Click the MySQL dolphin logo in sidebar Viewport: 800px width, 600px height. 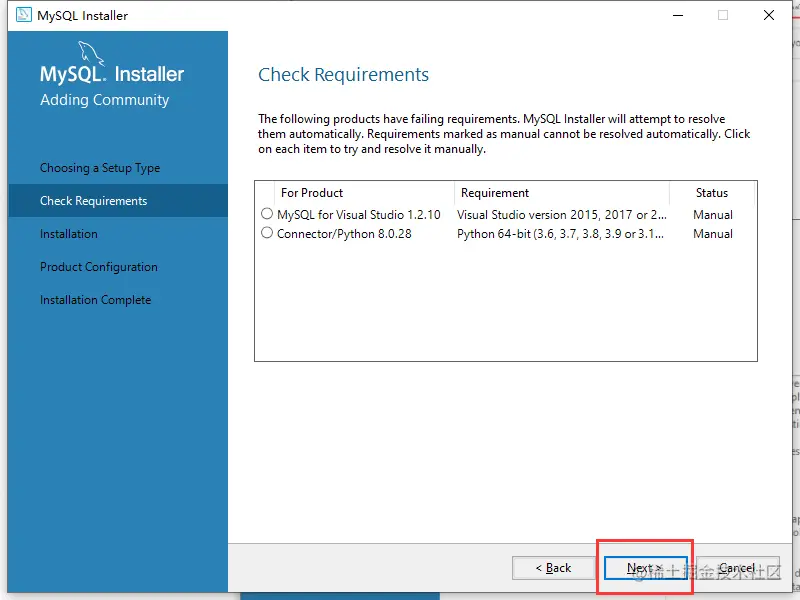(x=91, y=53)
